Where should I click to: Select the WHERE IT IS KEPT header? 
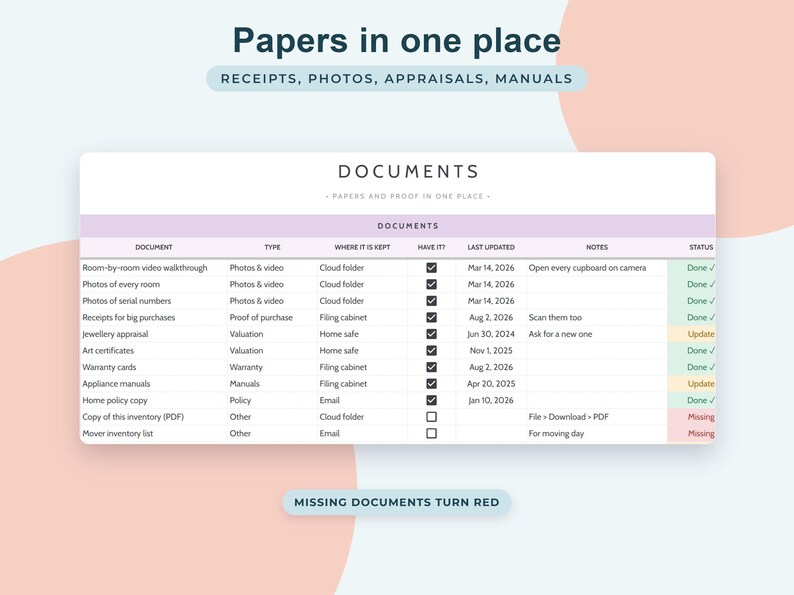pyautogui.click(x=362, y=247)
